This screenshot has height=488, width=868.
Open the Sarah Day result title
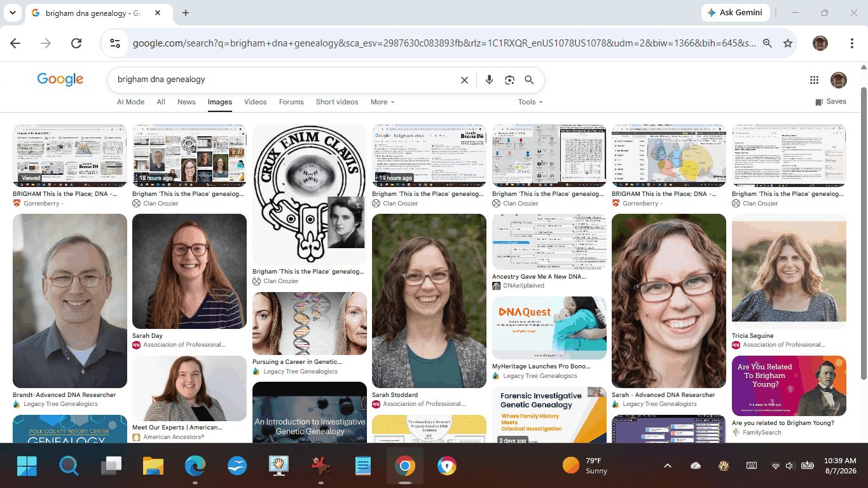[x=148, y=335]
